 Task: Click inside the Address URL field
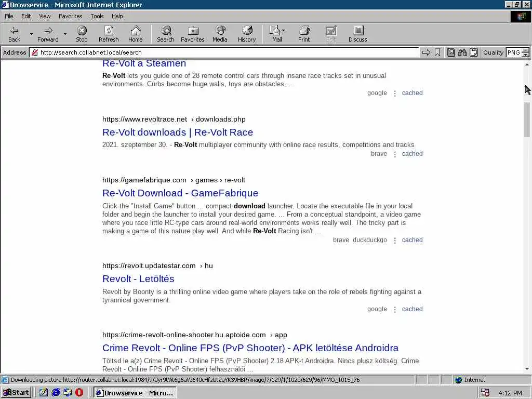tap(224, 52)
